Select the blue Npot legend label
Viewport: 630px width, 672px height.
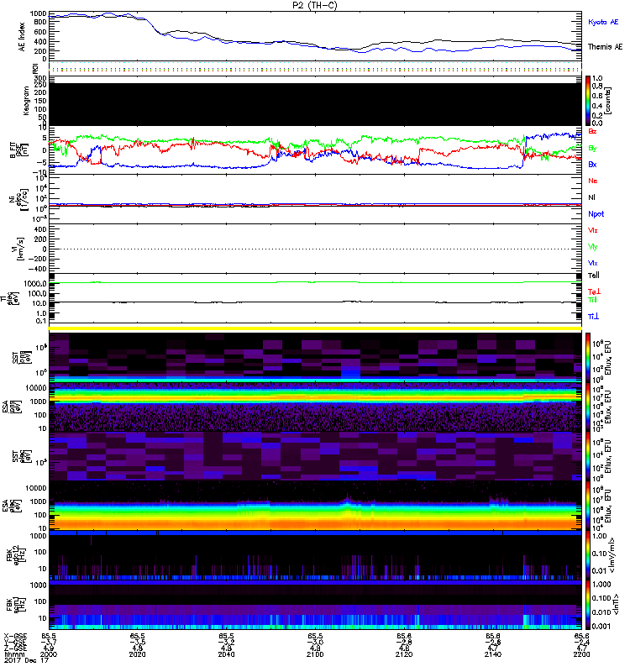596,214
